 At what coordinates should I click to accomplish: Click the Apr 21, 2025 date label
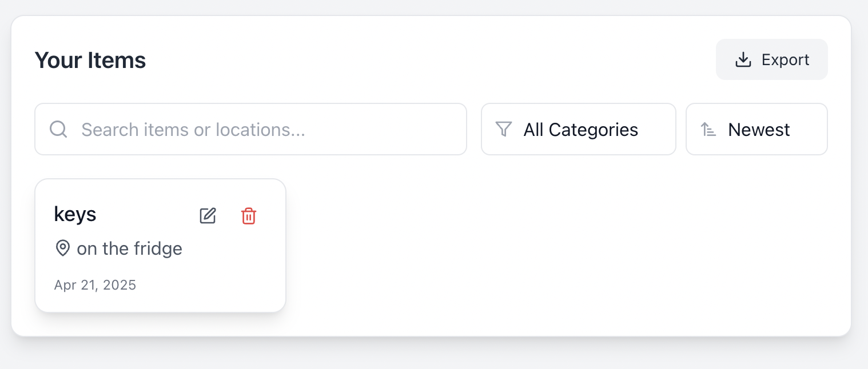95,285
